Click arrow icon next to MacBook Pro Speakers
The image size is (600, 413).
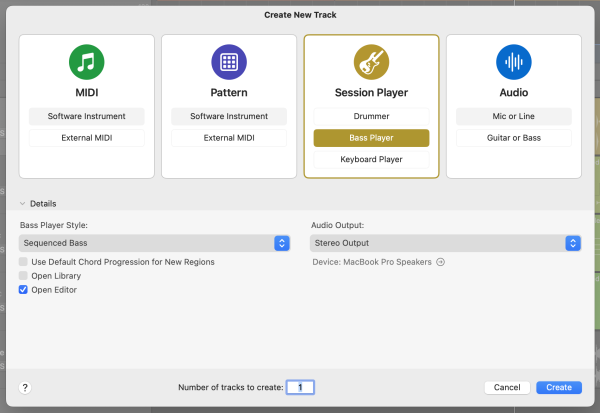coord(440,262)
